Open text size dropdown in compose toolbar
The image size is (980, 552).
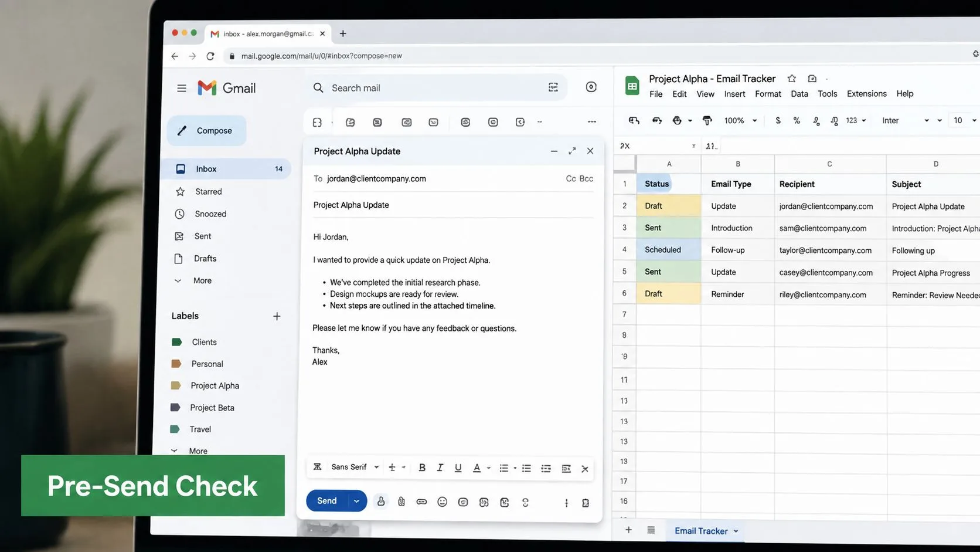(397, 468)
